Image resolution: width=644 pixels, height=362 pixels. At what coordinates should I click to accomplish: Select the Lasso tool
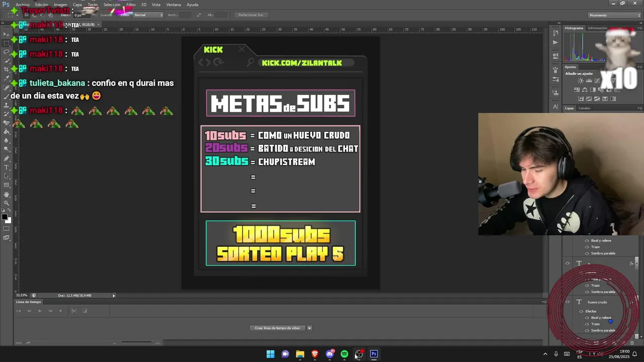(x=7, y=52)
